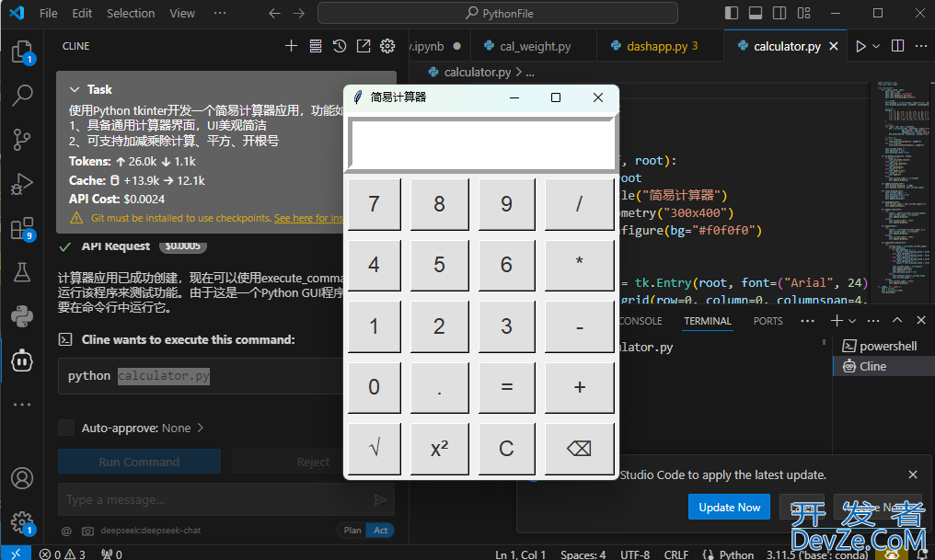935x560 pixels.
Task: Open Cline task history
Action: pos(340,46)
